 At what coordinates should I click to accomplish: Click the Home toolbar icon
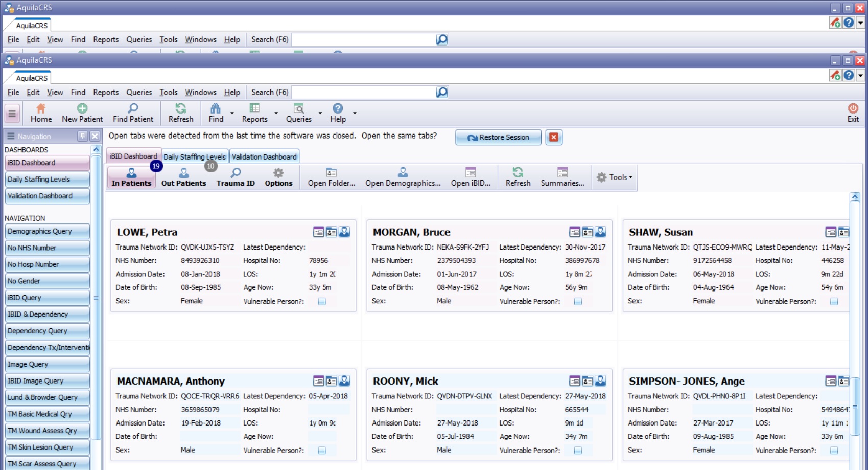coord(41,113)
